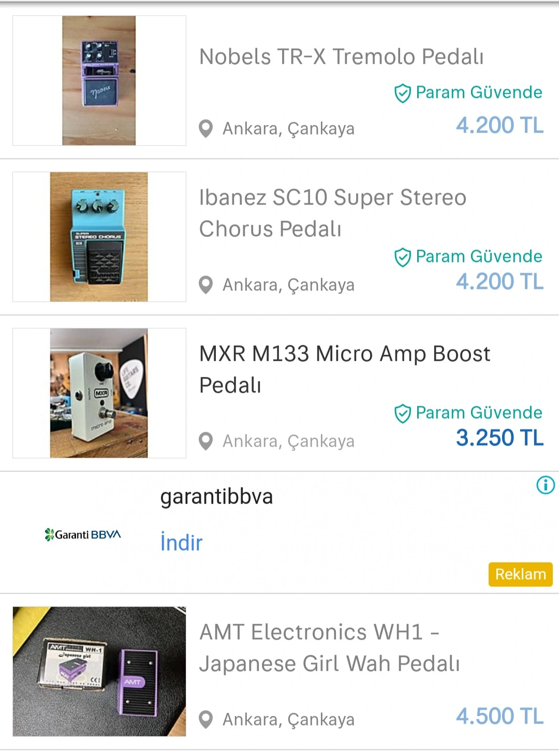View the Ibanez chorus pedal photo

(x=99, y=237)
